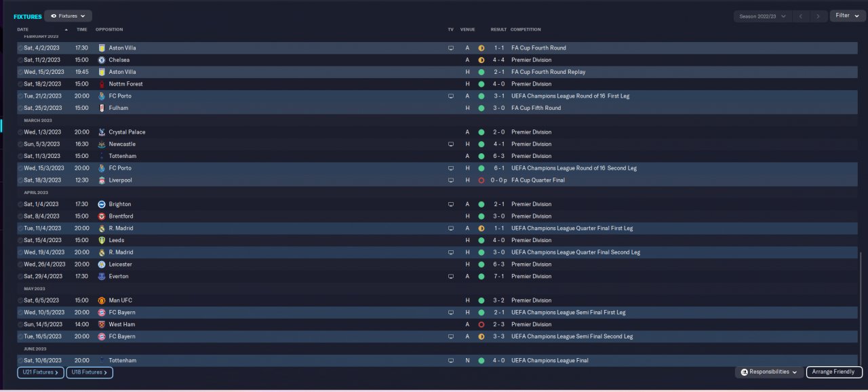Click the green win indicator on the Everton row

(481, 277)
